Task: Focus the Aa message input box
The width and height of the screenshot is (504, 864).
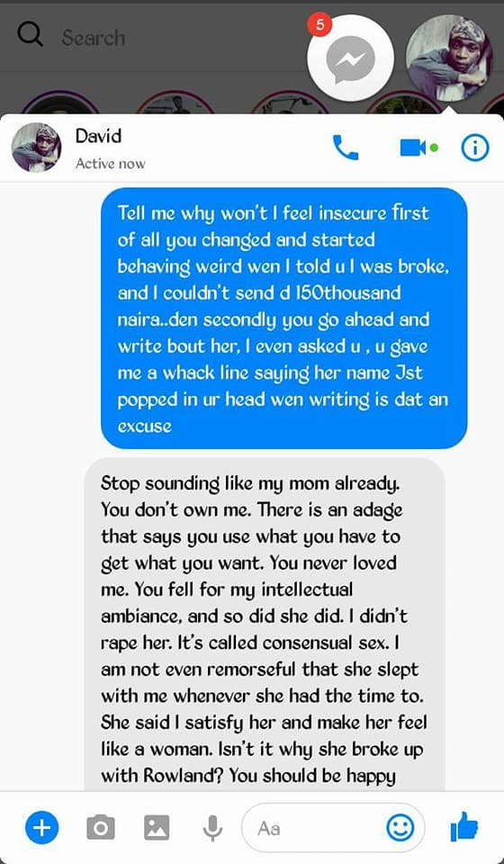Action: click(333, 827)
